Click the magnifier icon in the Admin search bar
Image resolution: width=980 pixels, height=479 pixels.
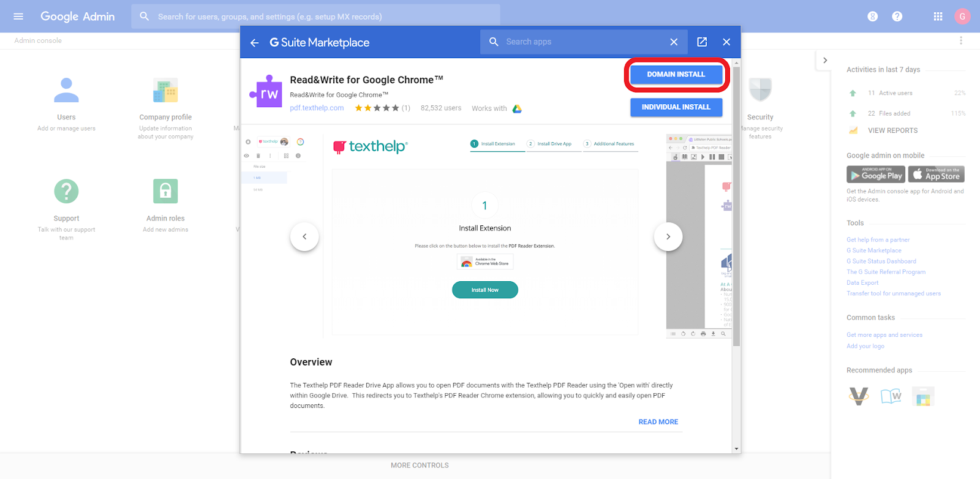click(144, 17)
